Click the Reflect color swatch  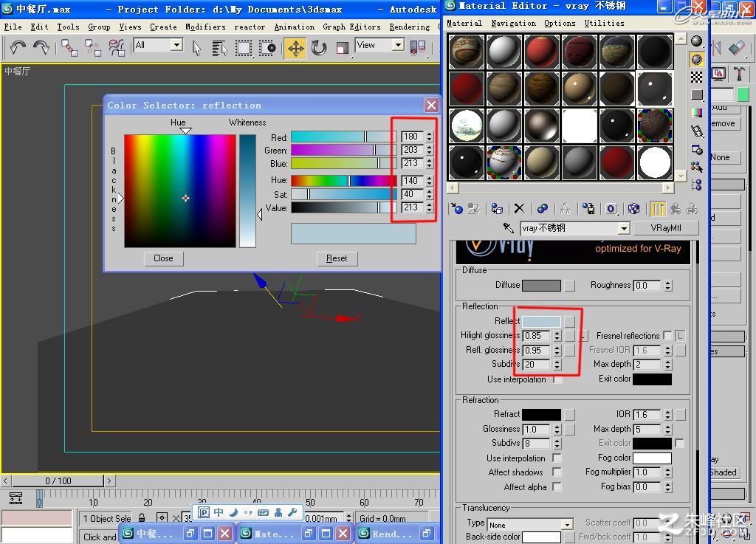(541, 321)
